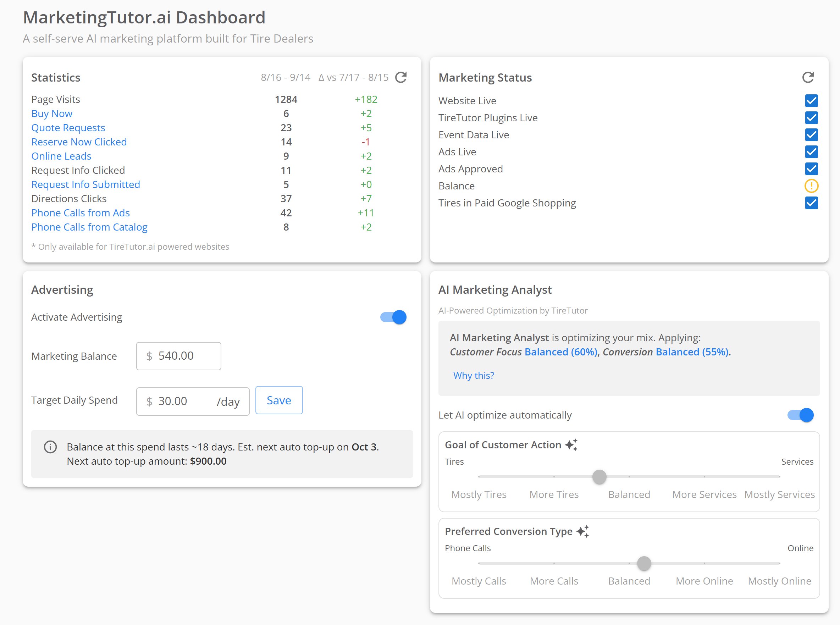840x625 pixels.
Task: Click the -1 change for Reserve Now
Action: 365,142
